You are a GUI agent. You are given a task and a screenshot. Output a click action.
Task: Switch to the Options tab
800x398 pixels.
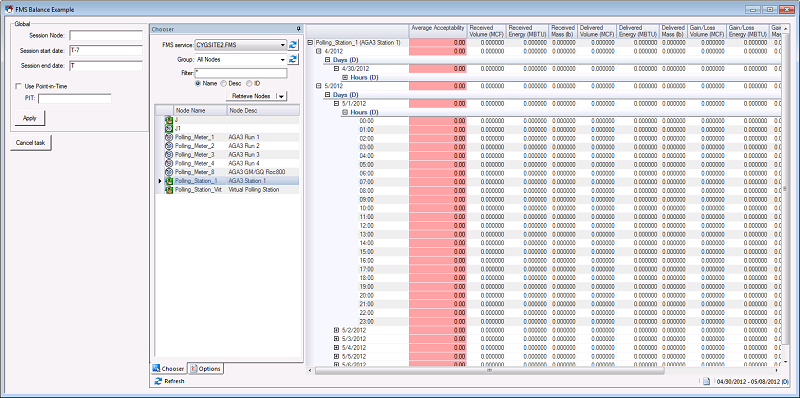(x=205, y=368)
